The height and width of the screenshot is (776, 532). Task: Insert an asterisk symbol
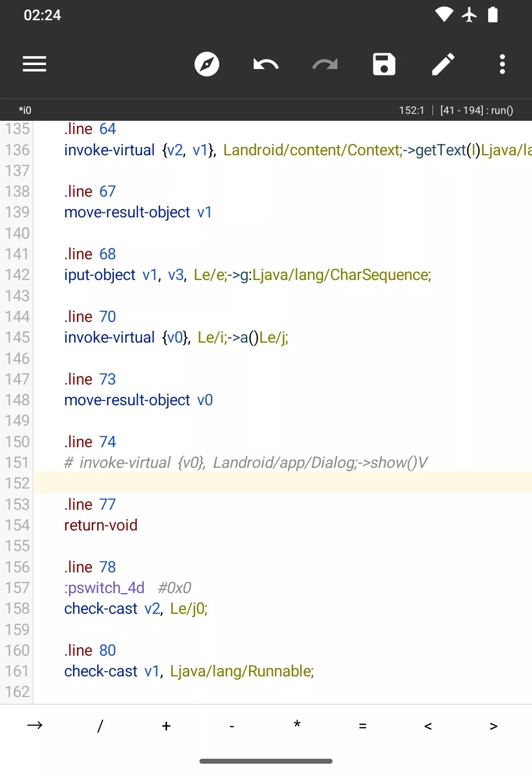(x=297, y=725)
